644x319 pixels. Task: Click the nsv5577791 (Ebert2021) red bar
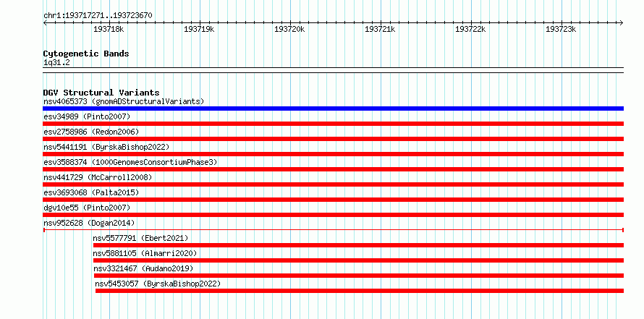pos(358,245)
